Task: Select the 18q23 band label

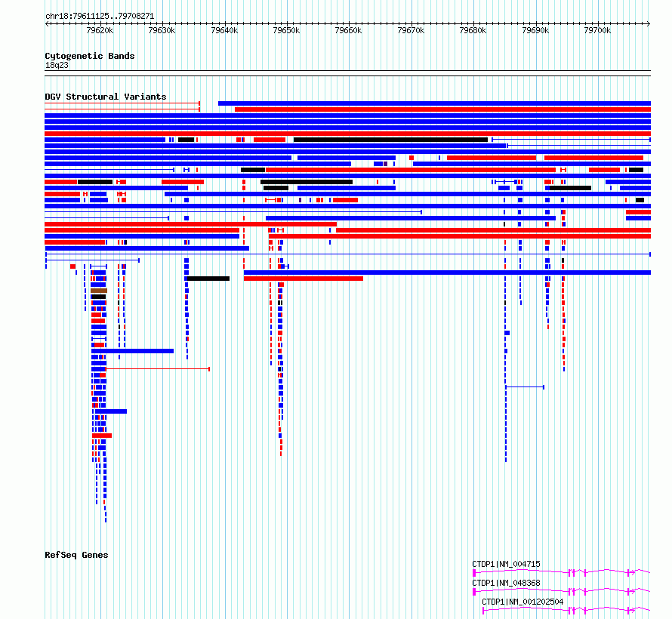Action: (57, 65)
